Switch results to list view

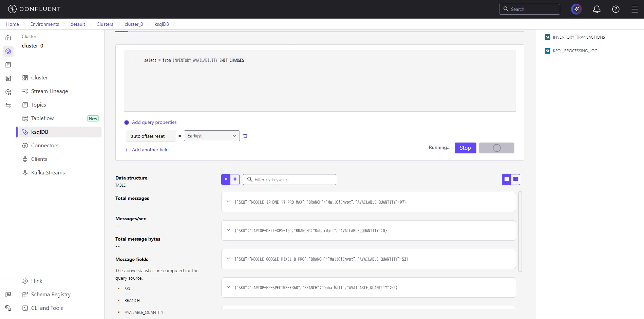click(507, 180)
